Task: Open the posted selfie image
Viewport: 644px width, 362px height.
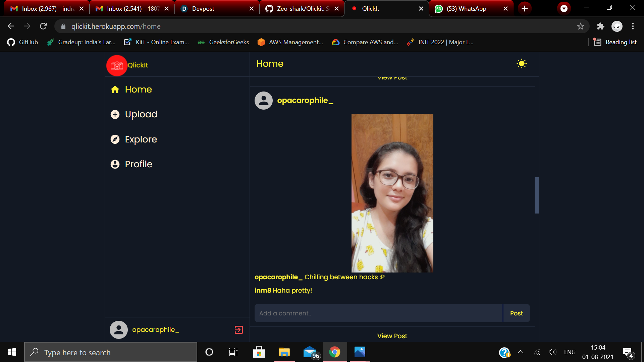Action: 392,193
